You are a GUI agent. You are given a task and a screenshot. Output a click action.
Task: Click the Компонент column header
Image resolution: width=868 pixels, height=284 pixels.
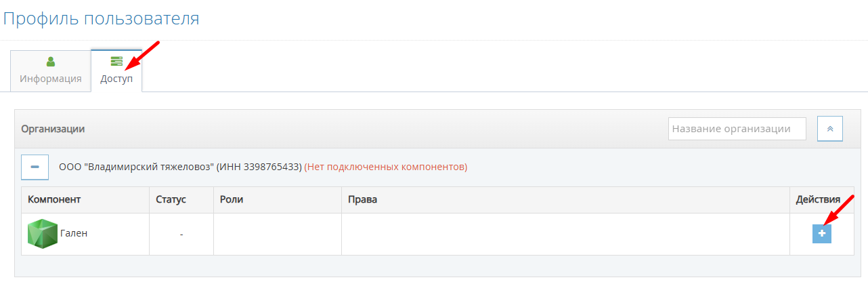(x=54, y=200)
